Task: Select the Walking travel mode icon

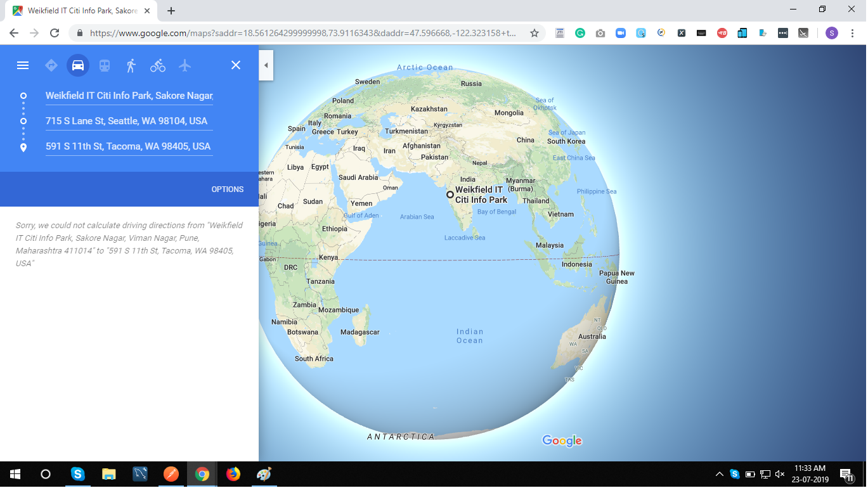Action: click(x=131, y=65)
